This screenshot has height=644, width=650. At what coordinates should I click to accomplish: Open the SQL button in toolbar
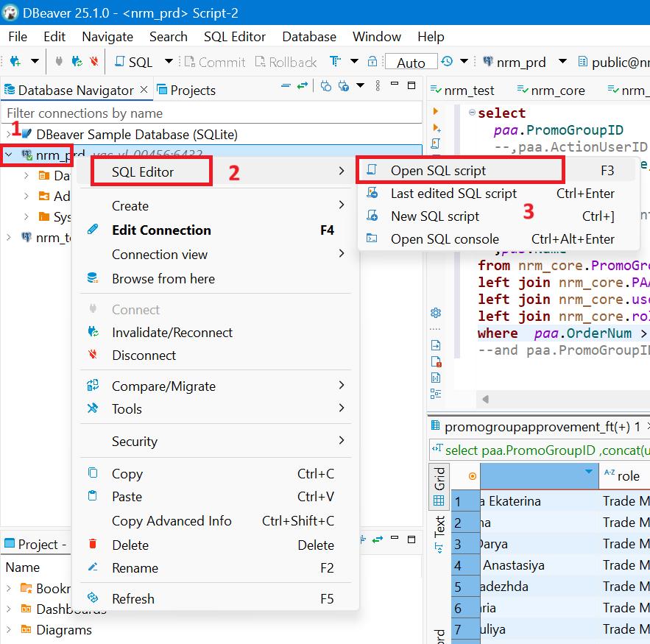133,62
